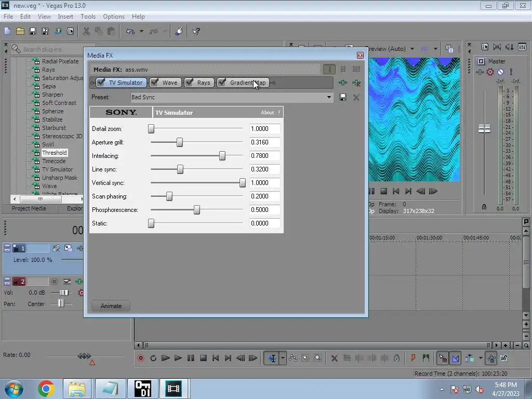Select Unsharp Mask in the plug-in list
The image size is (532, 399).
59,178
